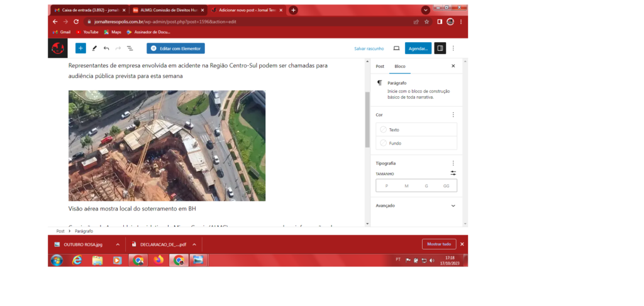Viewport: 644px width, 306px height.
Task: Go back in the browser
Action: click(55, 22)
